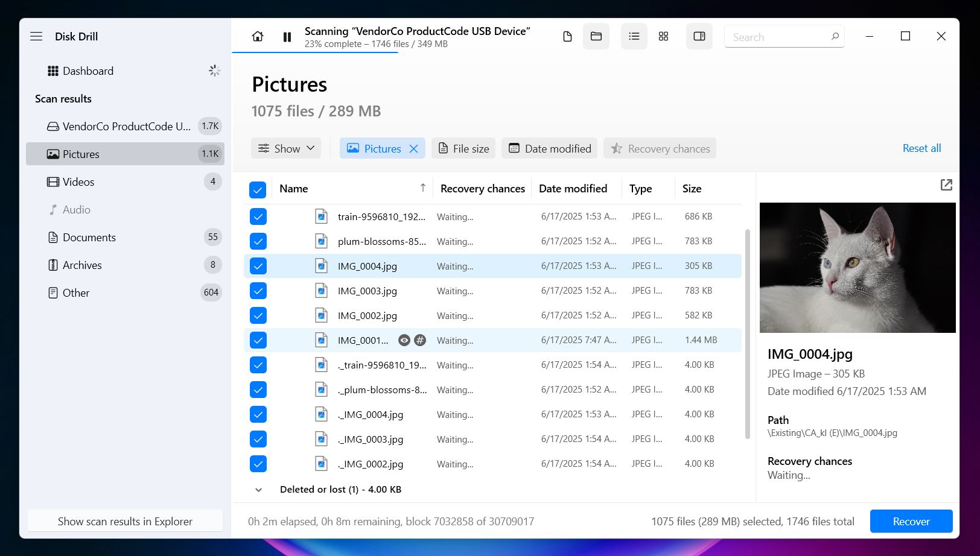The width and height of the screenshot is (980, 556).
Task: Select Audio category in sidebar
Action: coord(125,209)
